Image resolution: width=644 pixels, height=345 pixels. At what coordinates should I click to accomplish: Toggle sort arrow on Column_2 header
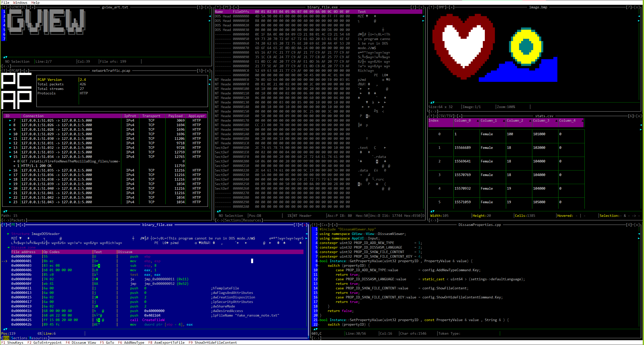click(x=530, y=121)
